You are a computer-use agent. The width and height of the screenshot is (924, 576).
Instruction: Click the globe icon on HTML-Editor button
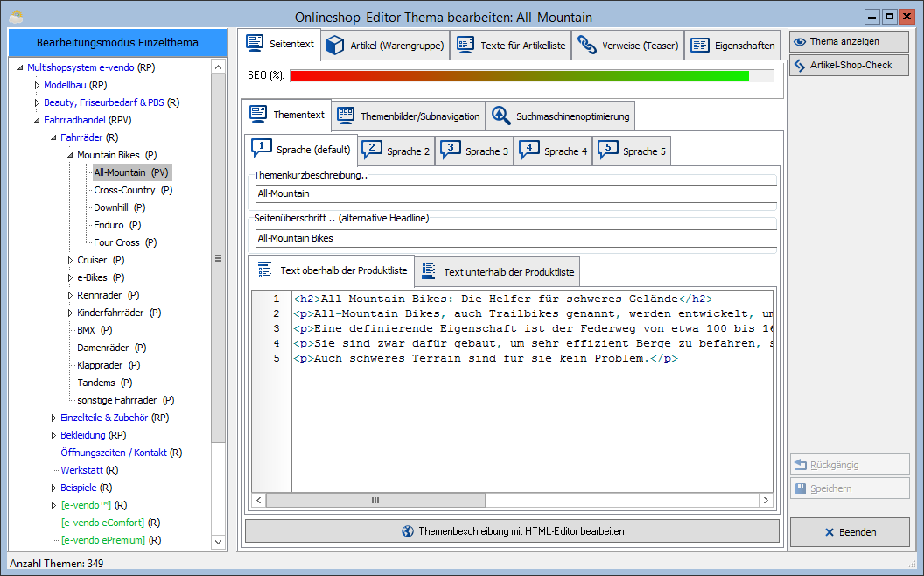(x=407, y=531)
